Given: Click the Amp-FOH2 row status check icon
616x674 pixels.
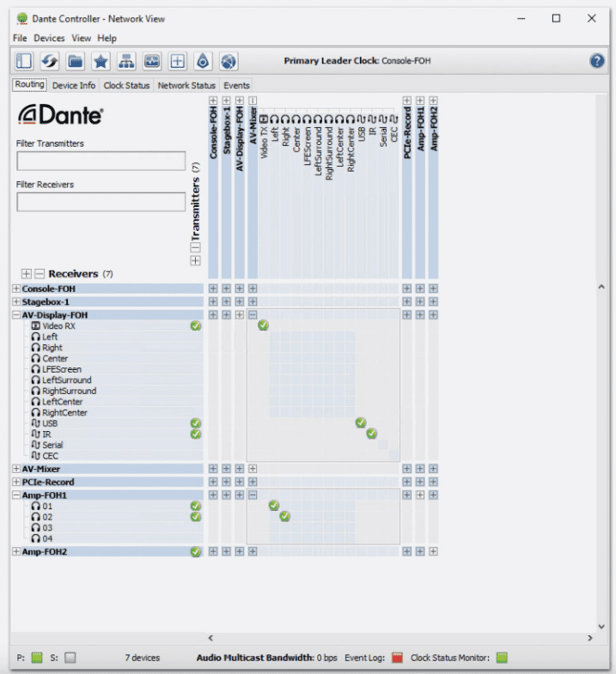Looking at the screenshot, I should click(x=196, y=551).
